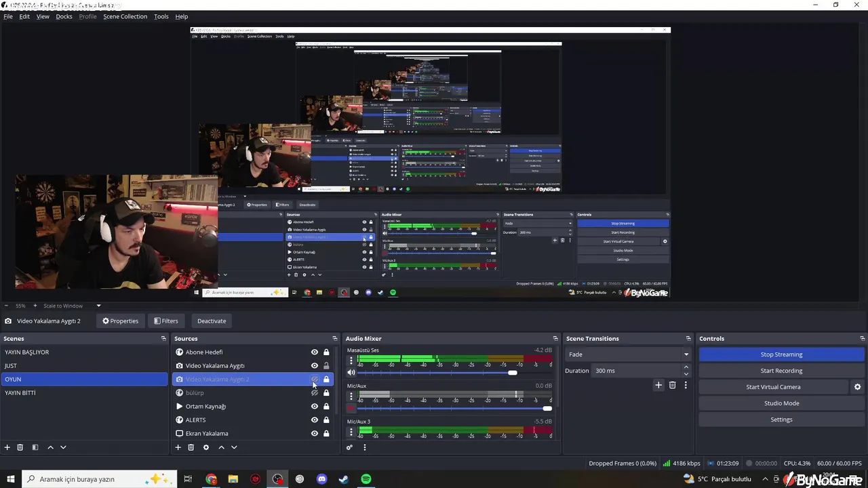Hide the ALERTS source
This screenshot has width=868, height=488.
(x=315, y=420)
